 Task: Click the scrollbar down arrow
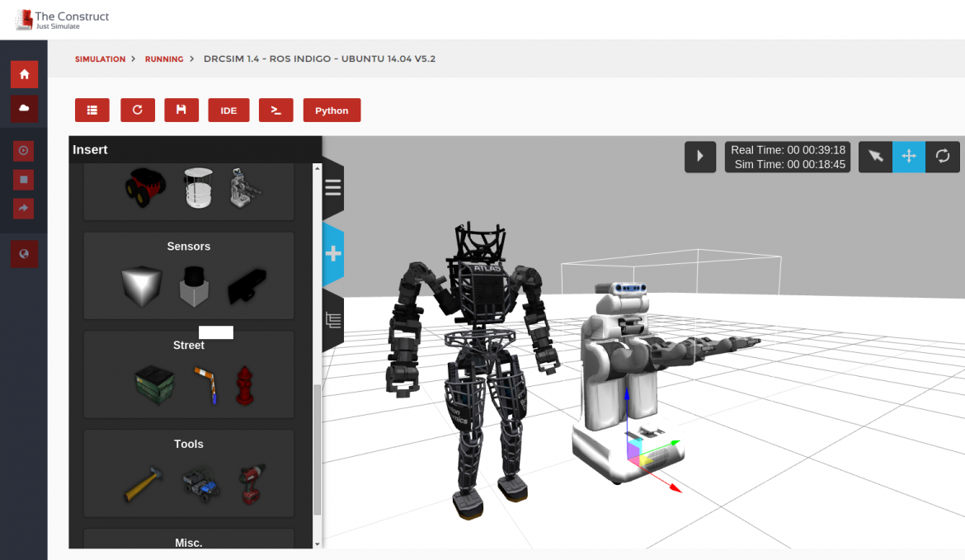pos(318,544)
